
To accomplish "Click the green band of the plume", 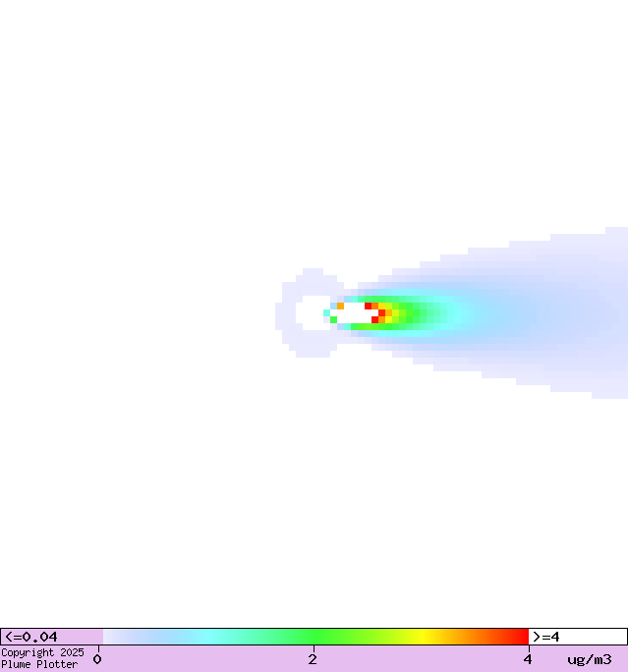I will tap(415, 313).
